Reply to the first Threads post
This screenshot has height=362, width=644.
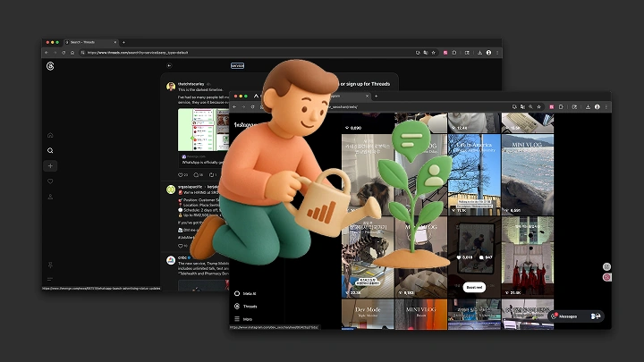pyautogui.click(x=196, y=175)
